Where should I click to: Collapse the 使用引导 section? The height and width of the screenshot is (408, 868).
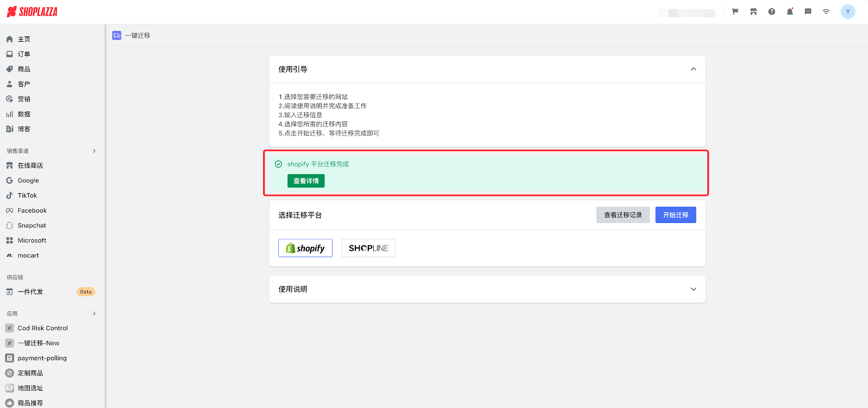(x=693, y=69)
